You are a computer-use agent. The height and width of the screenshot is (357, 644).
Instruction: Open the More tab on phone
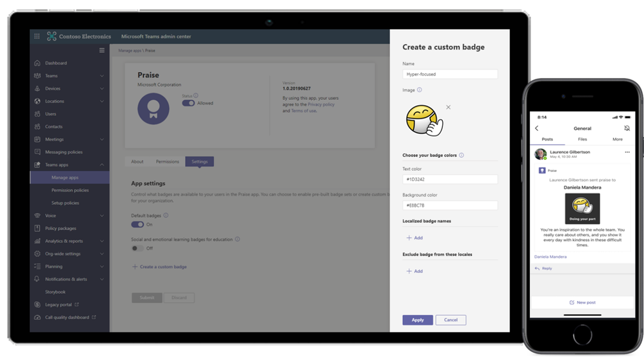pos(618,139)
